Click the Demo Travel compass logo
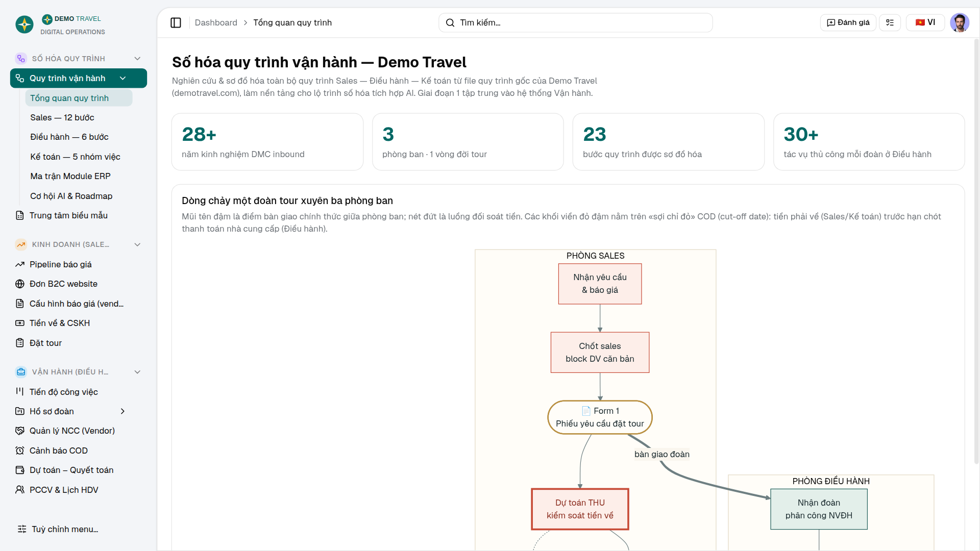This screenshot has height=551, width=980. click(24, 24)
